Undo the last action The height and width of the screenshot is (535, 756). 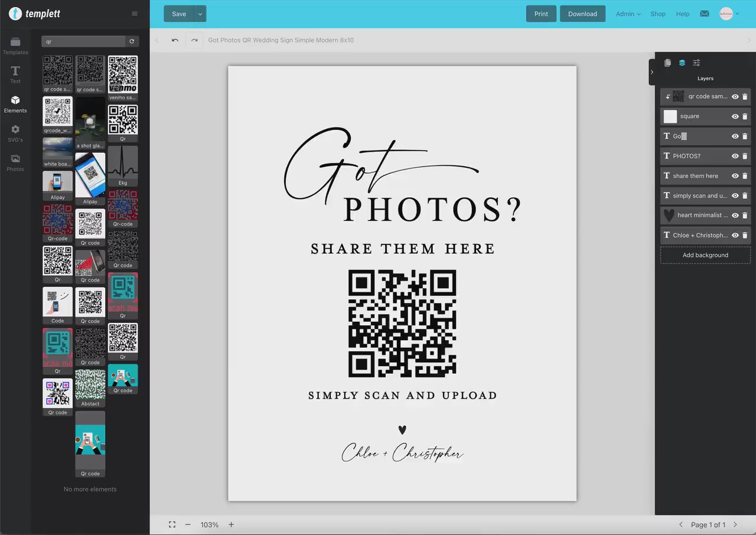[x=175, y=40]
